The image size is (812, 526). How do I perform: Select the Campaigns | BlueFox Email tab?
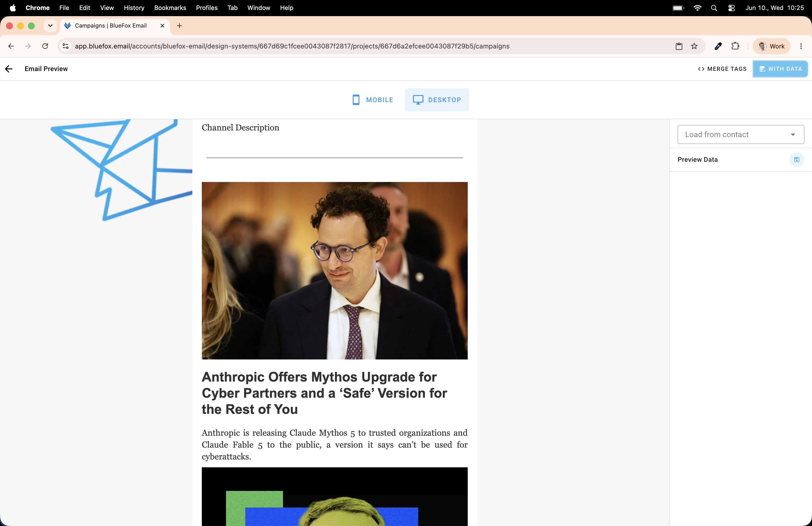(x=115, y=26)
